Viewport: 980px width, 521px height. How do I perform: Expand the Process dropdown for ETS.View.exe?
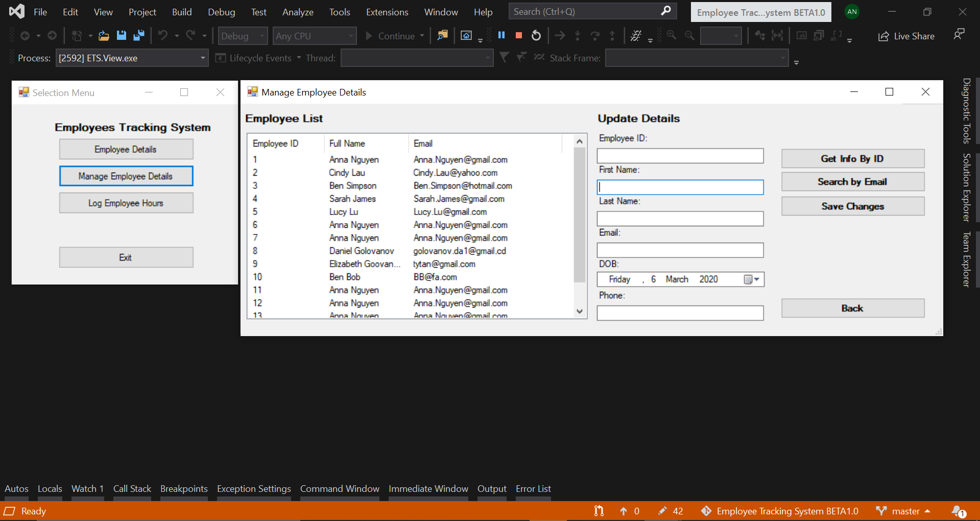coord(203,58)
